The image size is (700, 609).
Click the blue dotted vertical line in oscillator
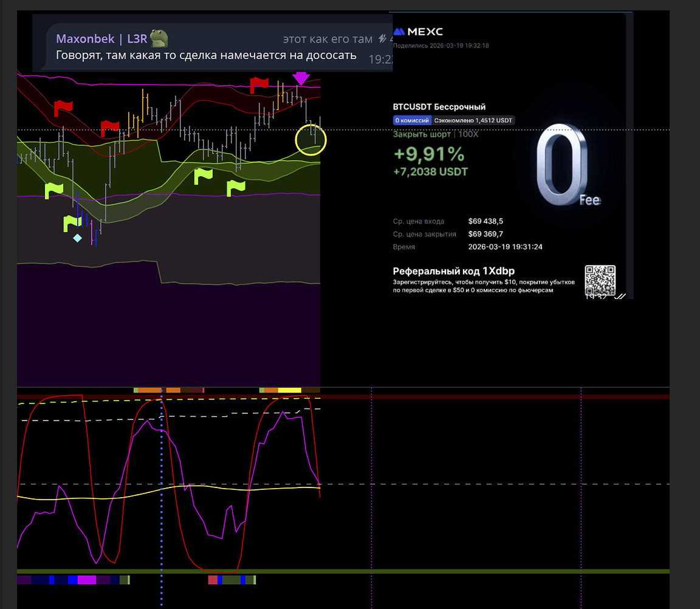(x=162, y=486)
